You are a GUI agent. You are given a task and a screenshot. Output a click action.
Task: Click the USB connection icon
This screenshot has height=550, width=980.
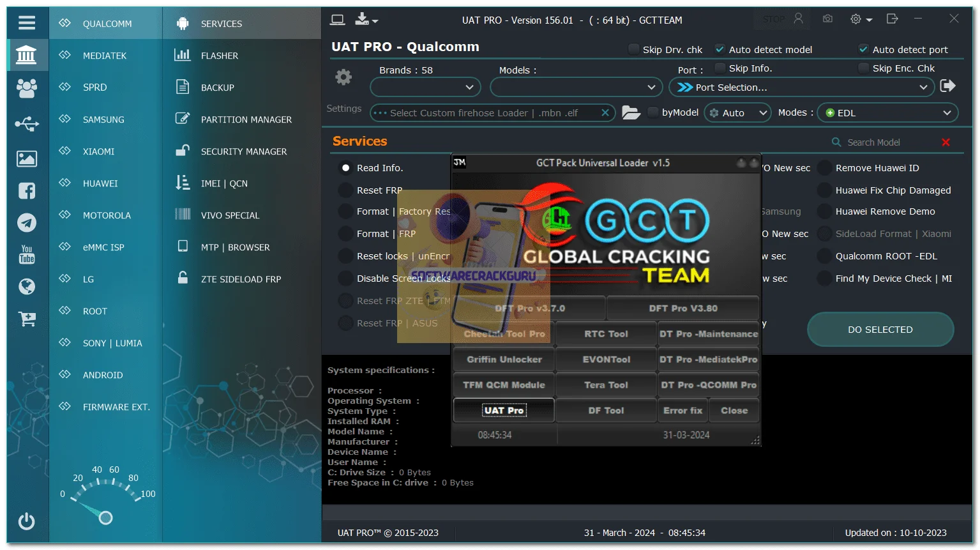coord(27,123)
